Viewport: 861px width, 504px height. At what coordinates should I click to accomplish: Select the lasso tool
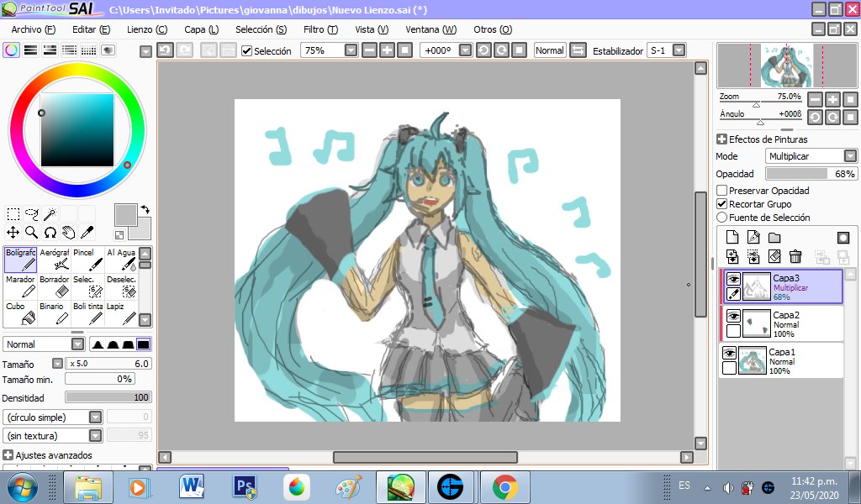(x=32, y=214)
